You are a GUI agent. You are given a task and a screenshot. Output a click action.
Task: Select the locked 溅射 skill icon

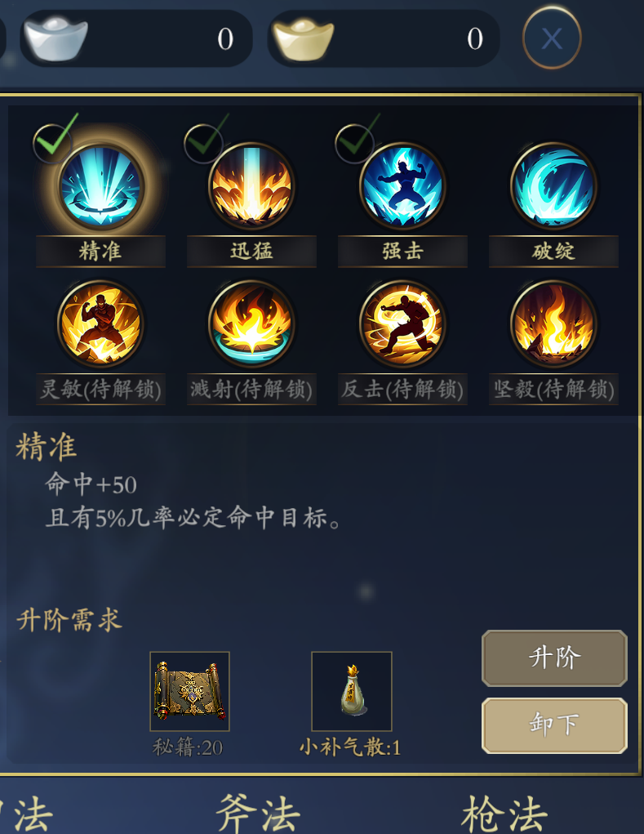pos(251,323)
